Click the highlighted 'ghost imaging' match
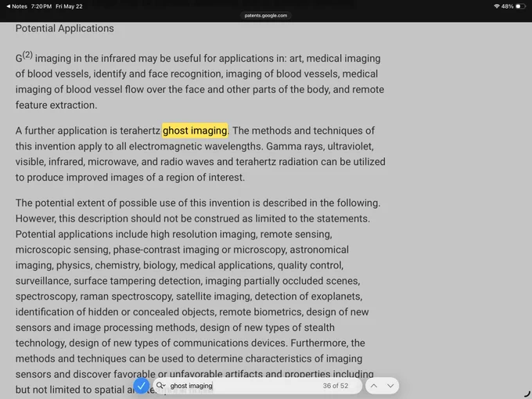Viewport: 532px width, 399px height. click(x=195, y=131)
